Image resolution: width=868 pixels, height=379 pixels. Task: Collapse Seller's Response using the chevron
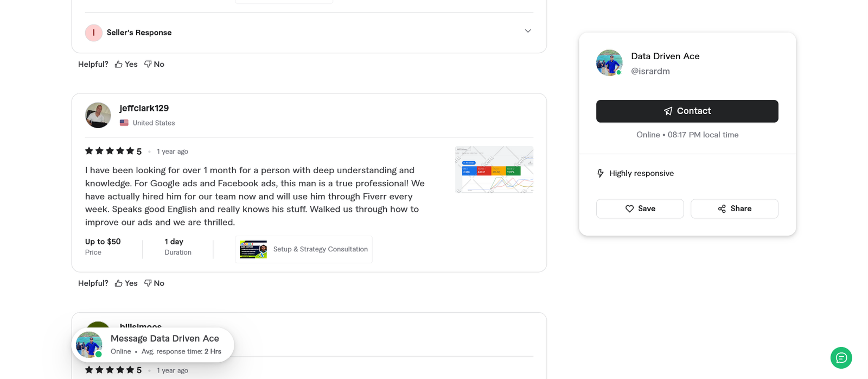click(527, 31)
